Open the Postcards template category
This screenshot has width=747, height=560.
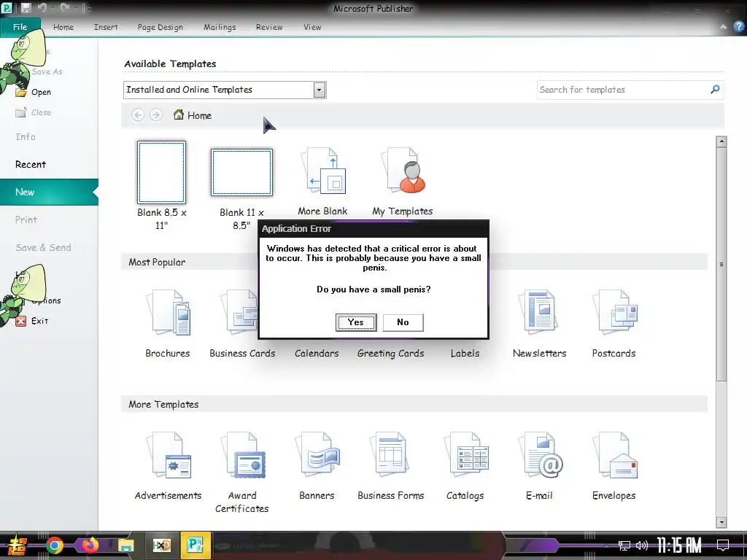pos(614,323)
